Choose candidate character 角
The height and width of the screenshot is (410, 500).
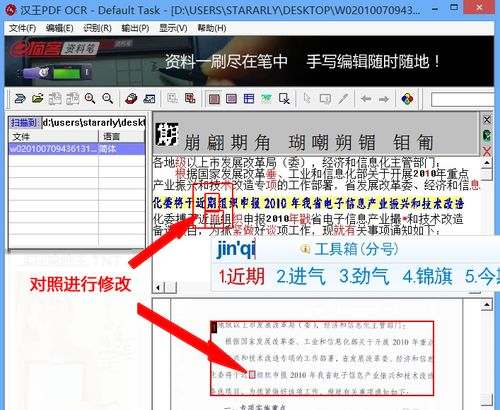[x=262, y=143]
